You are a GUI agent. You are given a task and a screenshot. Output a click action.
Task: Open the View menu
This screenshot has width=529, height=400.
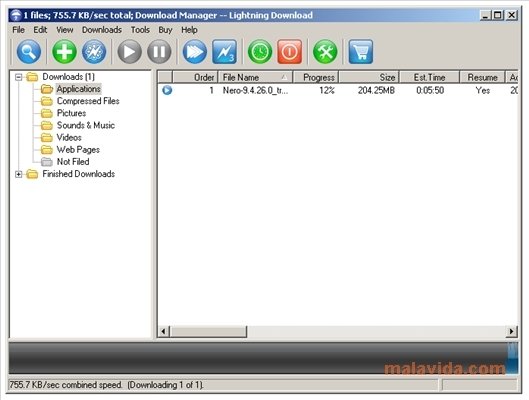point(64,30)
